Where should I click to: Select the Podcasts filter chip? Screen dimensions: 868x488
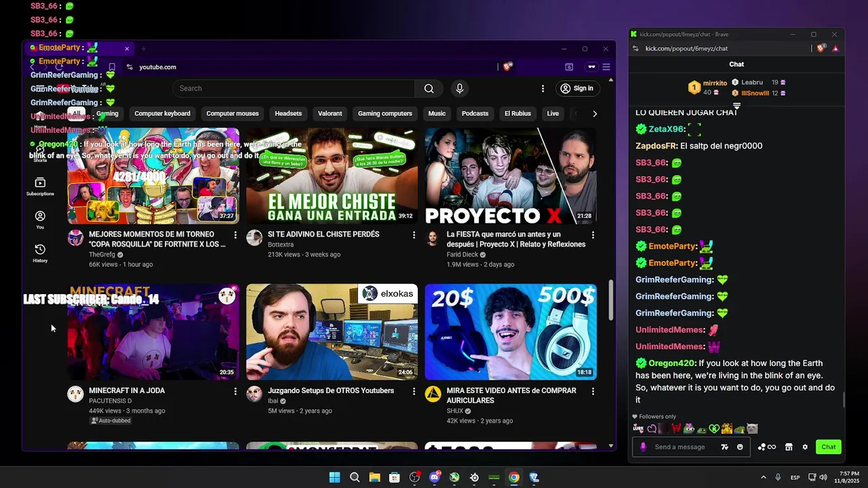pos(475,113)
